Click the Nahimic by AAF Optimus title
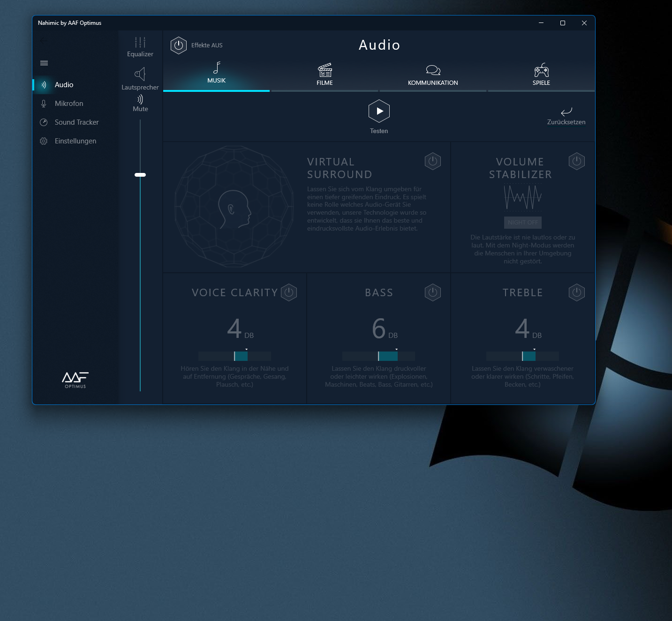Image resolution: width=672 pixels, height=621 pixels. 69,23
